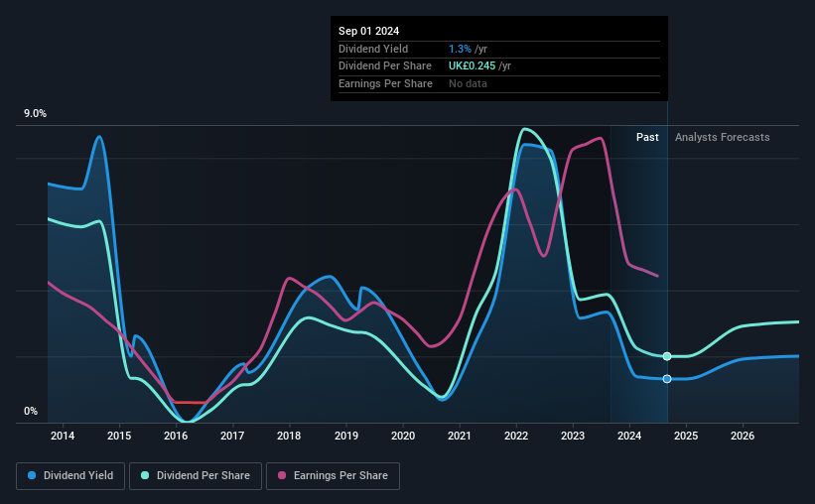This screenshot has width=815, height=504.
Task: Click the 2016 x-axis label
Action: pos(176,436)
